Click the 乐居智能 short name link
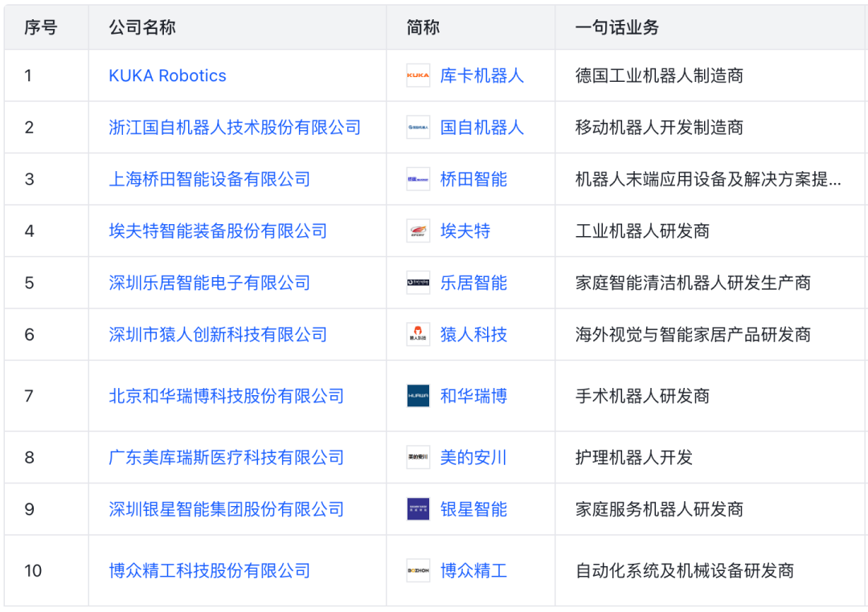 coord(473,283)
